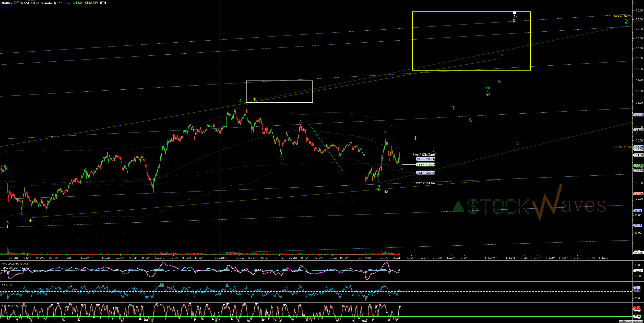Click the 176.4%(176.82) extension label
644x323 pixels.
pyautogui.click(x=622, y=16)
